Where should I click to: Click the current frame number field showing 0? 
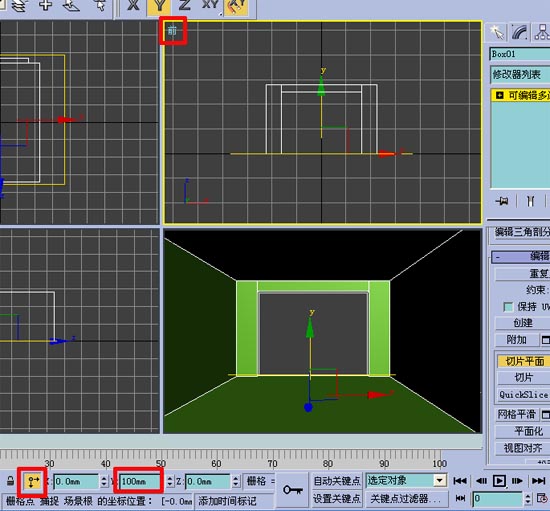(x=498, y=498)
